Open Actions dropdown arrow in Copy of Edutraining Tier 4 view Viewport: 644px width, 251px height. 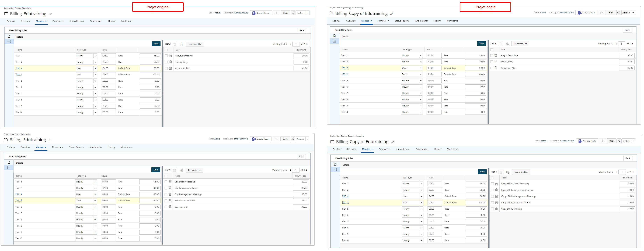point(634,141)
